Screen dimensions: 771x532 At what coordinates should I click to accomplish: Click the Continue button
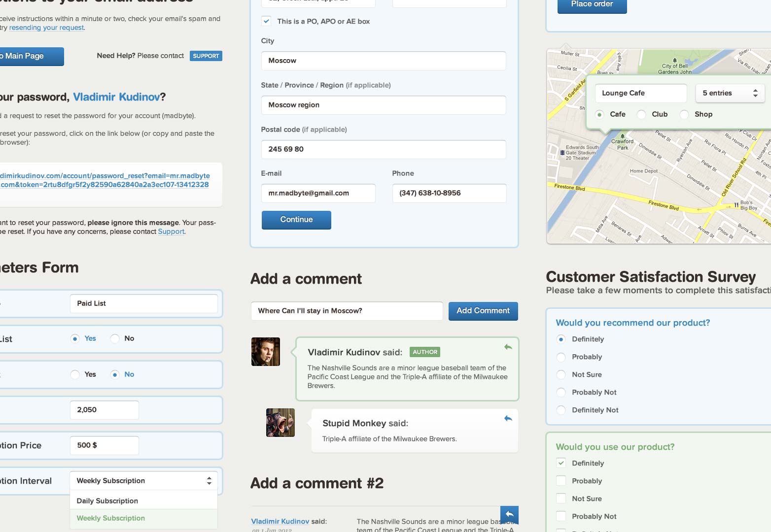coord(296,220)
